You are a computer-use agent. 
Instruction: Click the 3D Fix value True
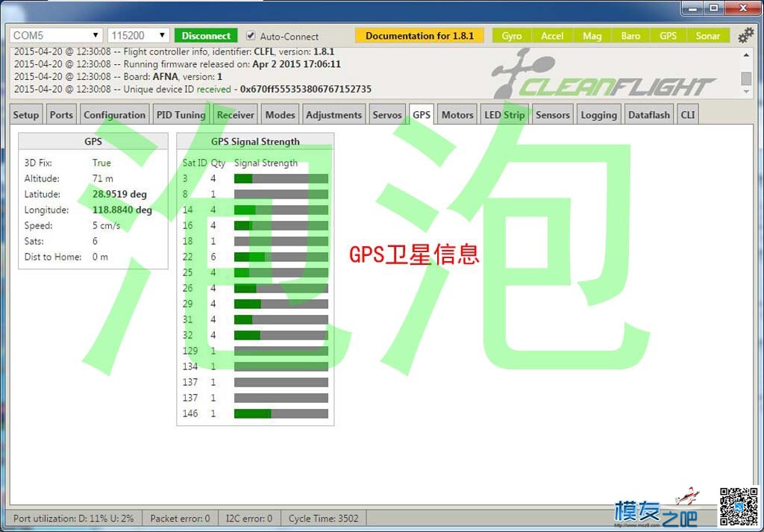pyautogui.click(x=101, y=163)
